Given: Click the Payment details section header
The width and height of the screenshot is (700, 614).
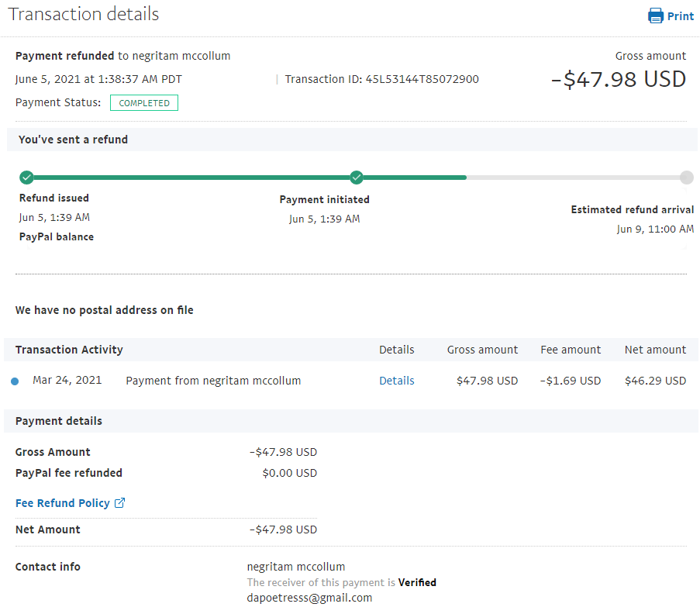Looking at the screenshot, I should coord(60,421).
